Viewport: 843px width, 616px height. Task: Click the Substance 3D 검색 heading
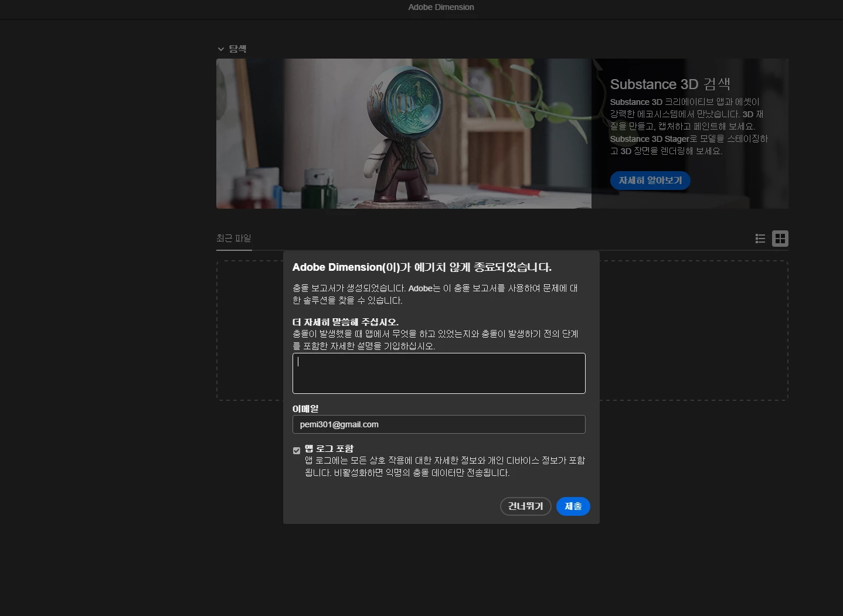[670, 84]
